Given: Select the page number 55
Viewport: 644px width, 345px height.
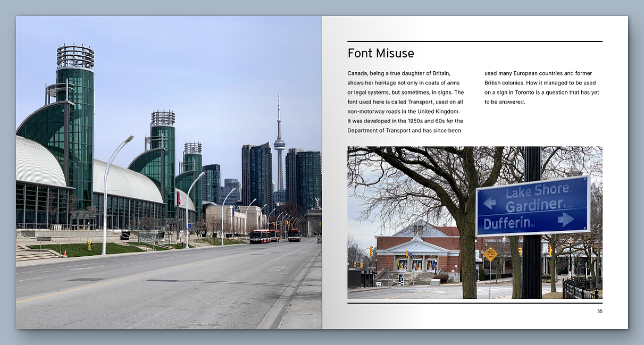Looking at the screenshot, I should (x=599, y=312).
